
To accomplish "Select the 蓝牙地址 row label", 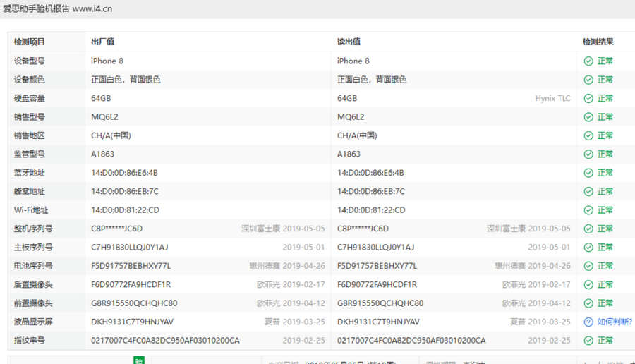I will click(30, 173).
